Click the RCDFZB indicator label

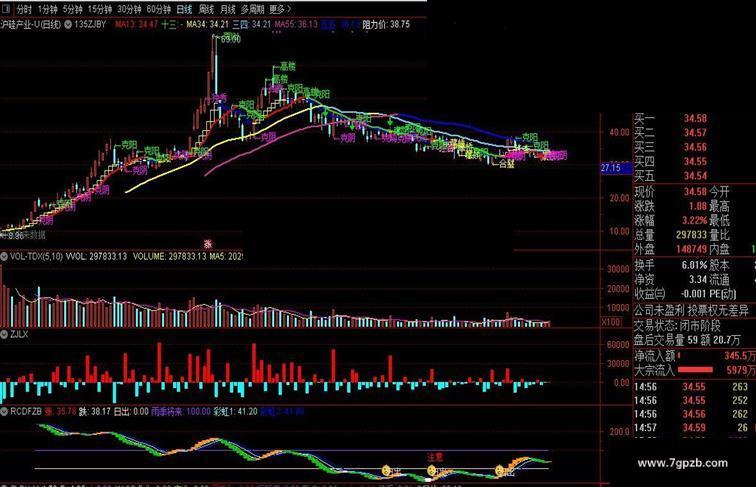pyautogui.click(x=26, y=411)
